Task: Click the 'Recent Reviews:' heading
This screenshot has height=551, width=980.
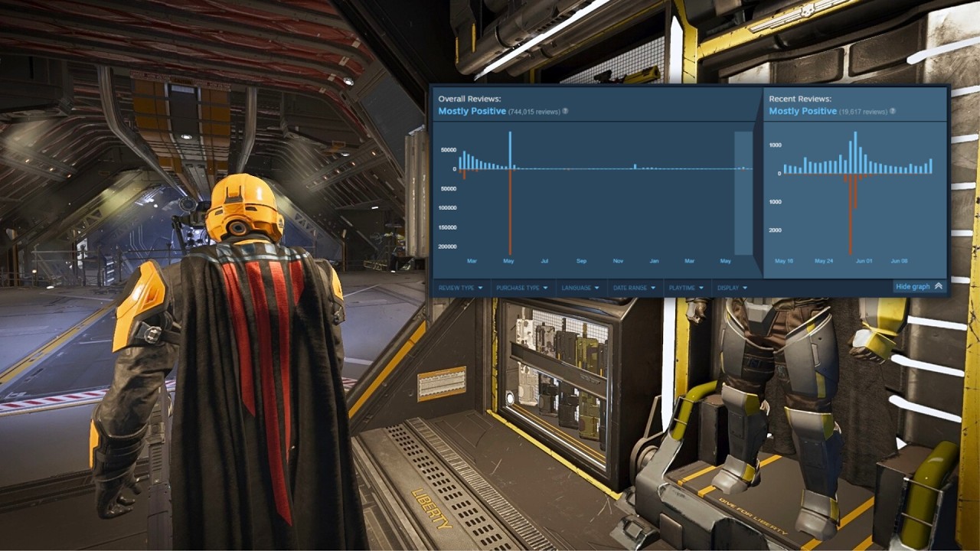Action: pyautogui.click(x=800, y=99)
